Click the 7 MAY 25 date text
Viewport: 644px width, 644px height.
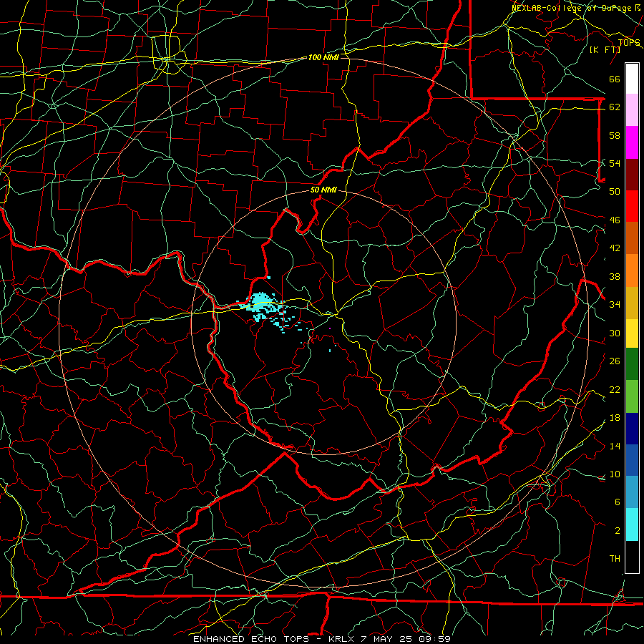point(386,639)
